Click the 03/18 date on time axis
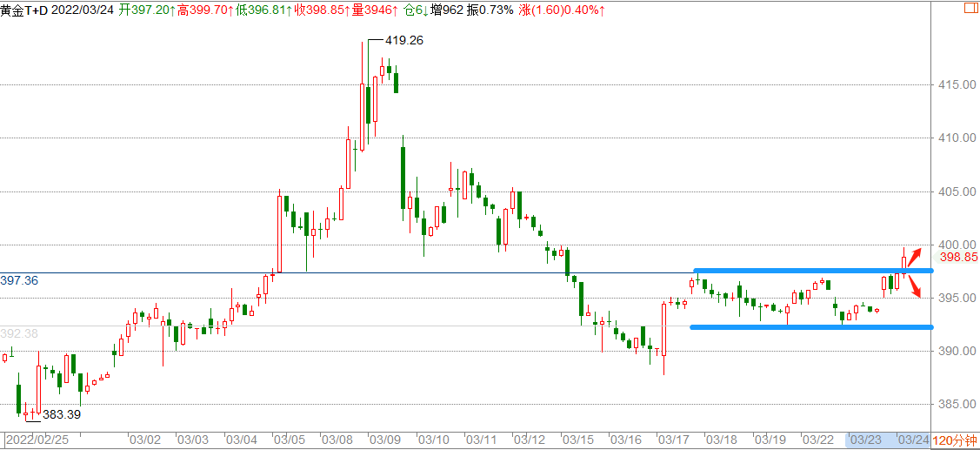The height and width of the screenshot is (450, 980). click(723, 440)
